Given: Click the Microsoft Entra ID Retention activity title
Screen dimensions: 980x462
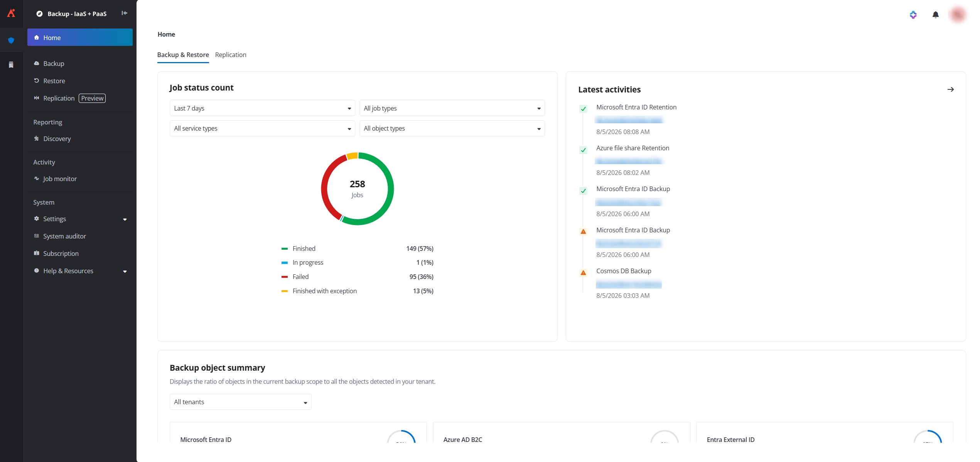Looking at the screenshot, I should click(x=636, y=107).
